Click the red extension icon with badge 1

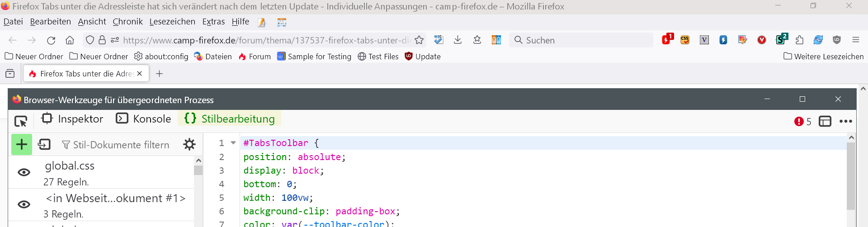tap(667, 39)
